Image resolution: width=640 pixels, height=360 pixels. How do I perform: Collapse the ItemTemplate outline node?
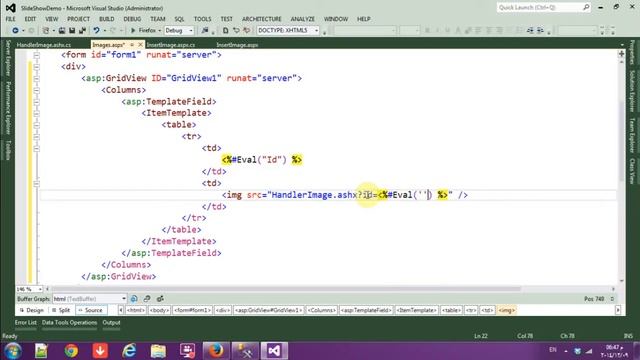(36, 113)
